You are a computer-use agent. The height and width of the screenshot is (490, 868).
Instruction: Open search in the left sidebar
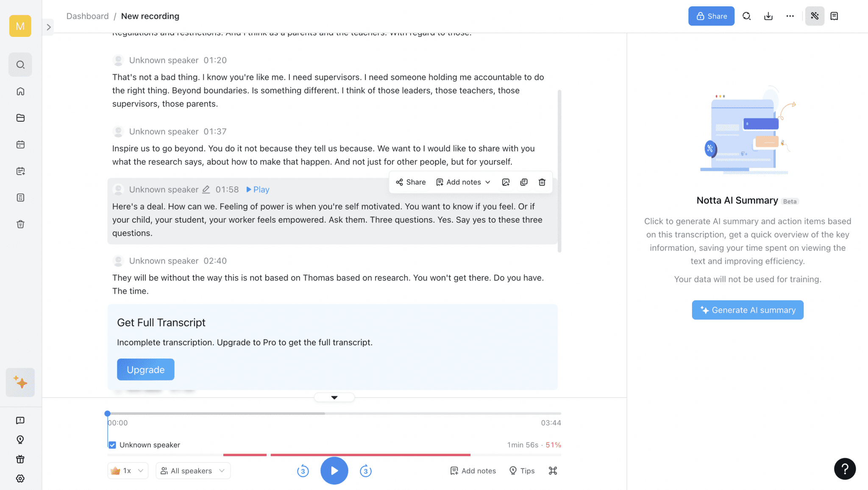coord(20,64)
